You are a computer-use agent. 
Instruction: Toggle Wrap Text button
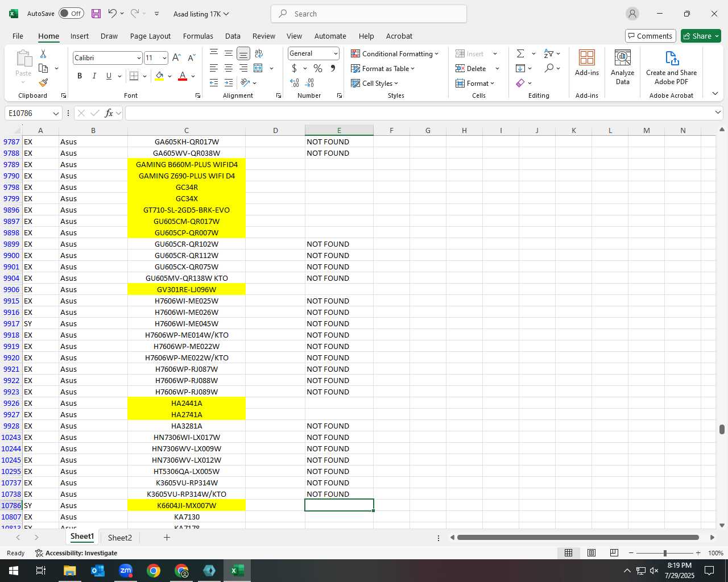(259, 53)
